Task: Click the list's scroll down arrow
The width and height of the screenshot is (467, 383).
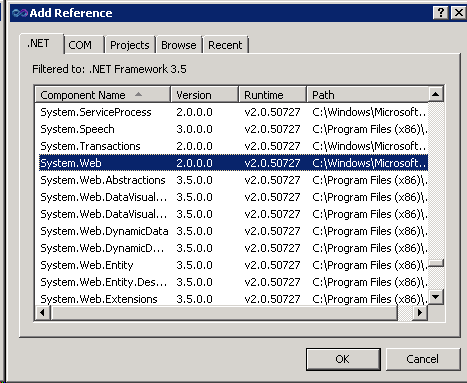Action: pos(436,296)
